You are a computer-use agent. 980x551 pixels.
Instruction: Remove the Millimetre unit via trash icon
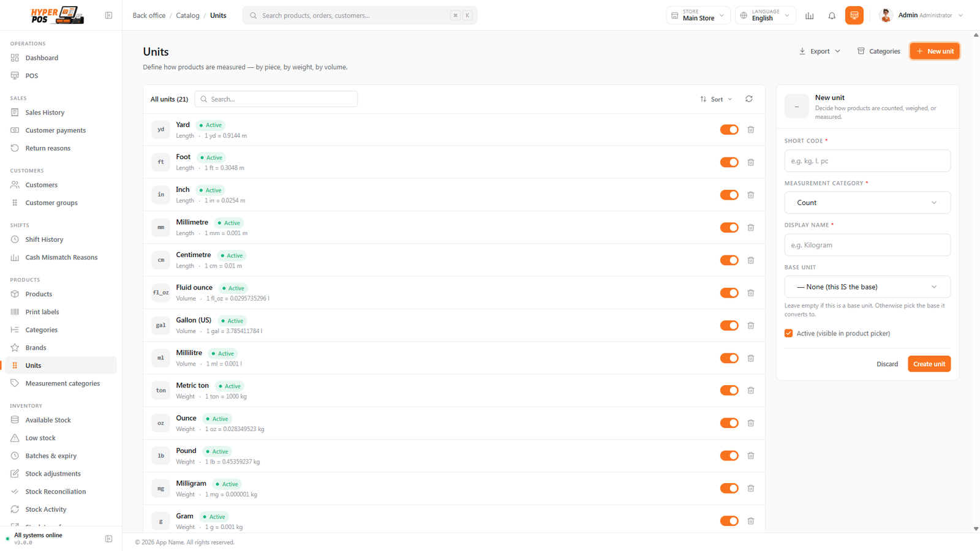pos(750,228)
